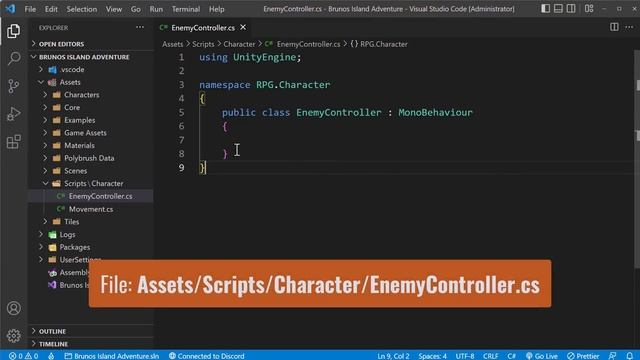Collapse the Scripts \ Character folder
This screenshot has height=360, width=640.
[91, 183]
